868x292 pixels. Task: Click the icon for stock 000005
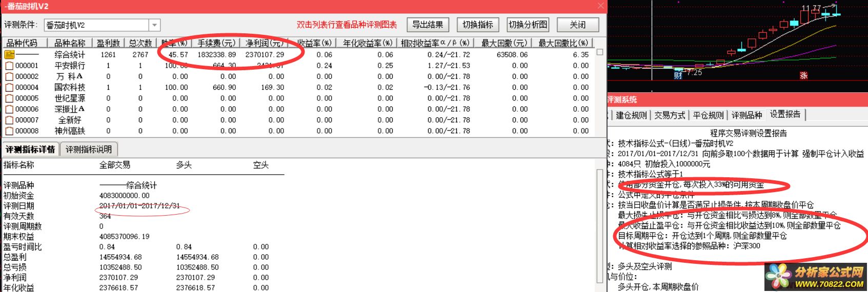[9, 98]
